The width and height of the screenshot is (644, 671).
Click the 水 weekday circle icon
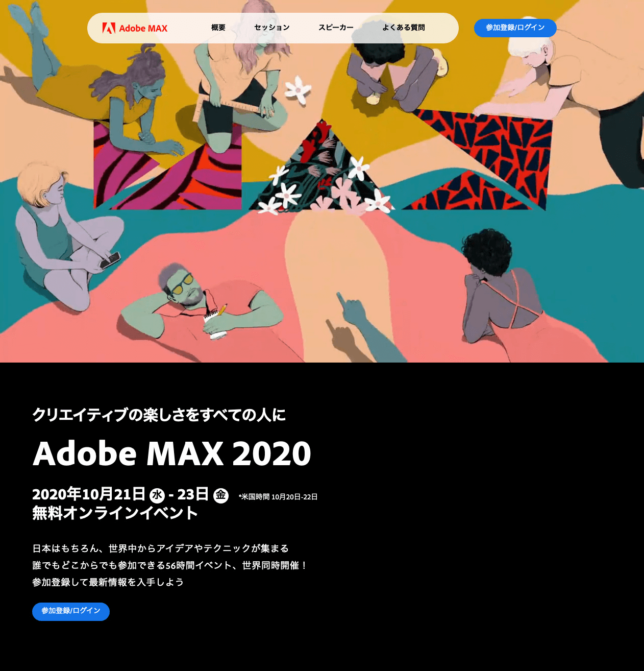point(157,495)
